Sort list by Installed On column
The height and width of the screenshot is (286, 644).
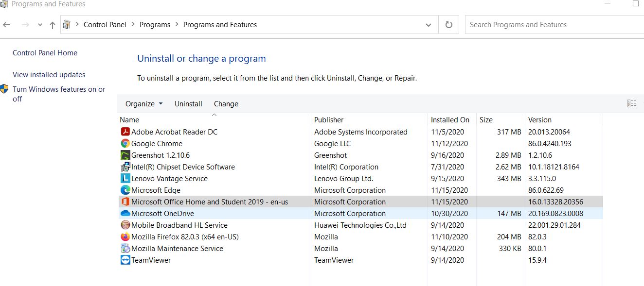tap(450, 120)
